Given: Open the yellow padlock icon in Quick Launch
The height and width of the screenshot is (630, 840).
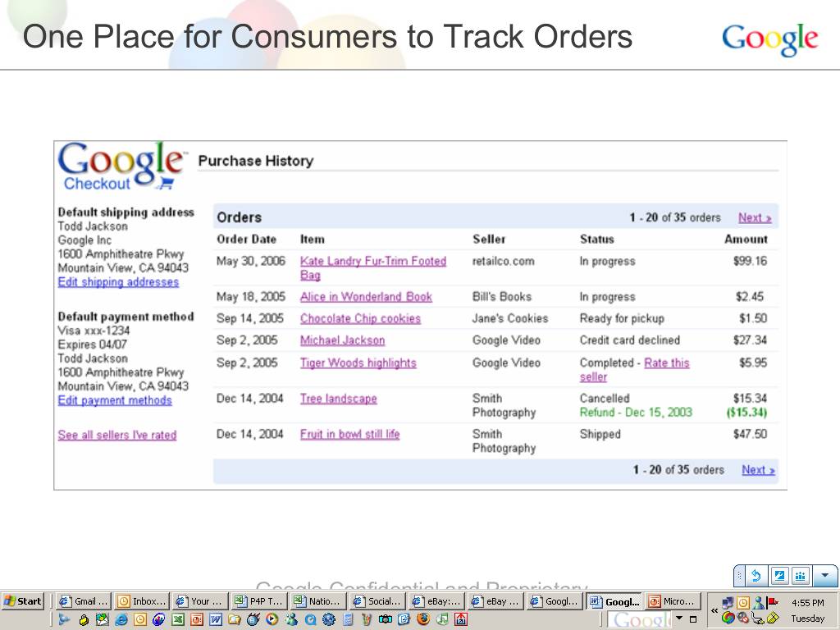Looking at the screenshot, I should click(x=84, y=620).
